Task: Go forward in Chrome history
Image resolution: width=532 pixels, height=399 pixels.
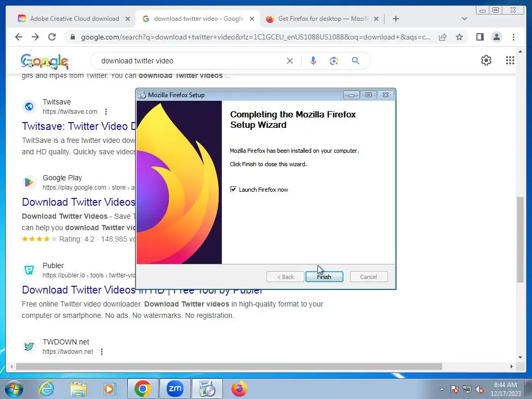Action: 35,37
